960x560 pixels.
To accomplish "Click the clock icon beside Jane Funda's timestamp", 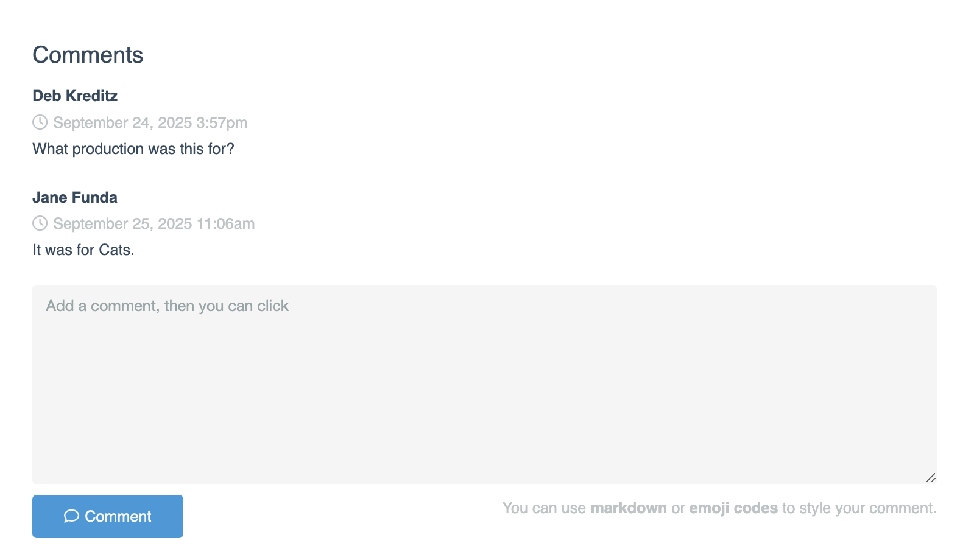I will pyautogui.click(x=40, y=223).
